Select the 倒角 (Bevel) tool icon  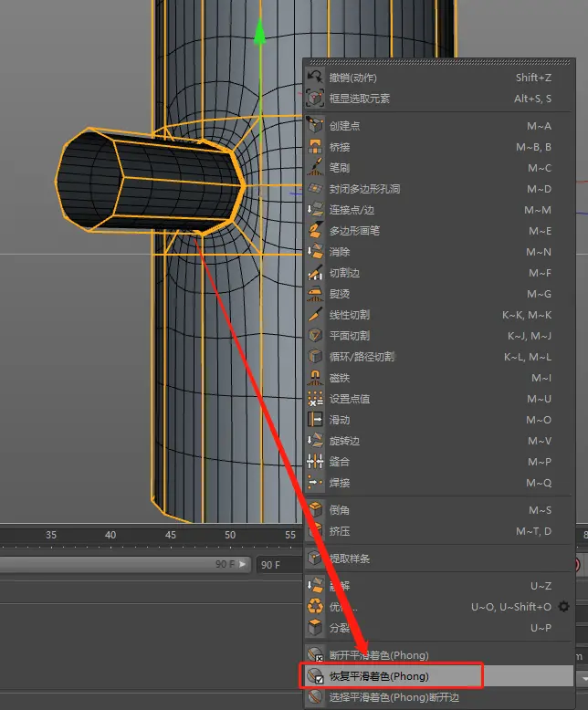pyautogui.click(x=315, y=510)
